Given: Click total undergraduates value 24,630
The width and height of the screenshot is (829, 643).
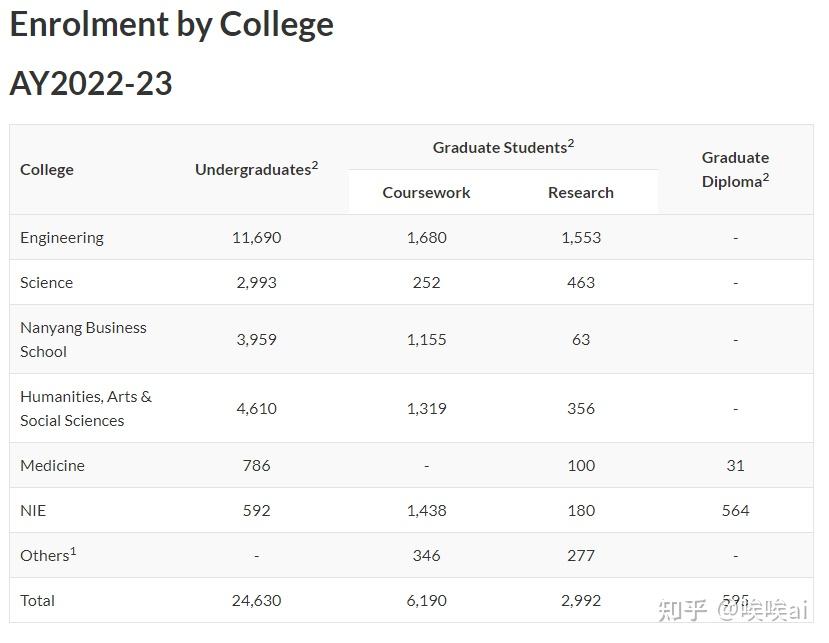Looking at the screenshot, I should point(256,601).
